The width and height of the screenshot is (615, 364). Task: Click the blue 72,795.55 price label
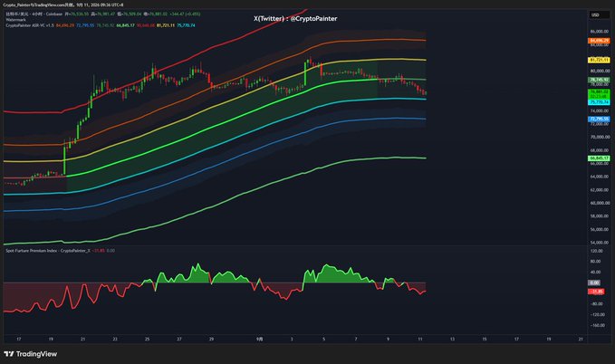(599, 119)
